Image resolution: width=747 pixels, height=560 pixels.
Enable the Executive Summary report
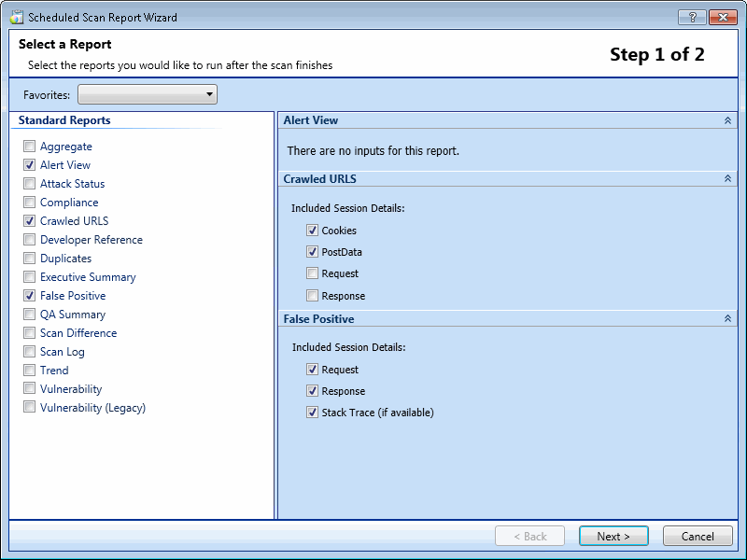(x=28, y=277)
